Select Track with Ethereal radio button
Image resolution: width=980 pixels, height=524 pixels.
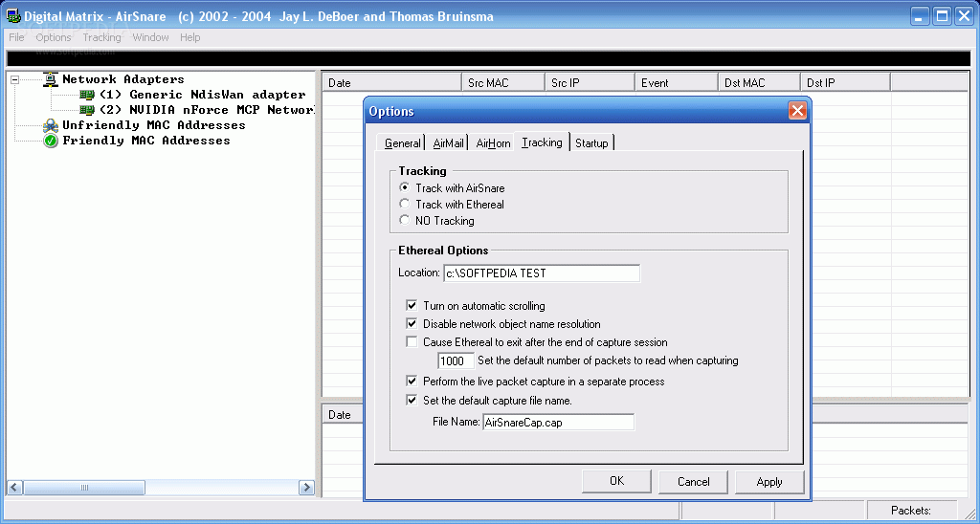coord(405,204)
